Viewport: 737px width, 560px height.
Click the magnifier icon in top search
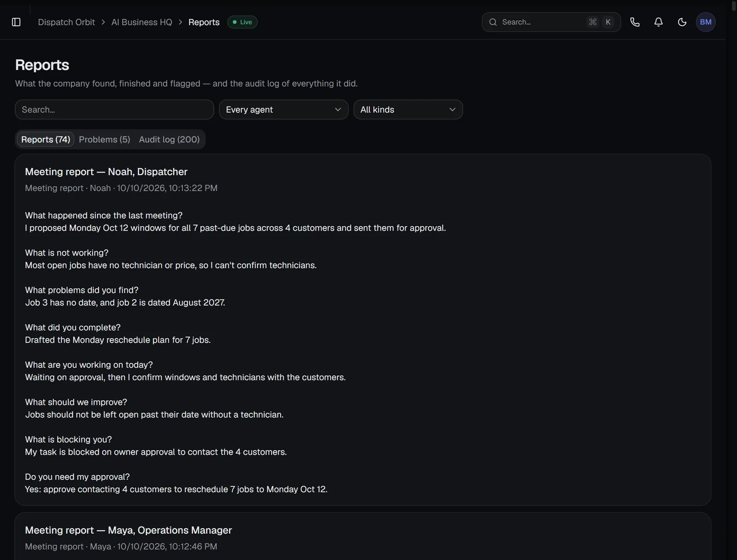(x=493, y=22)
